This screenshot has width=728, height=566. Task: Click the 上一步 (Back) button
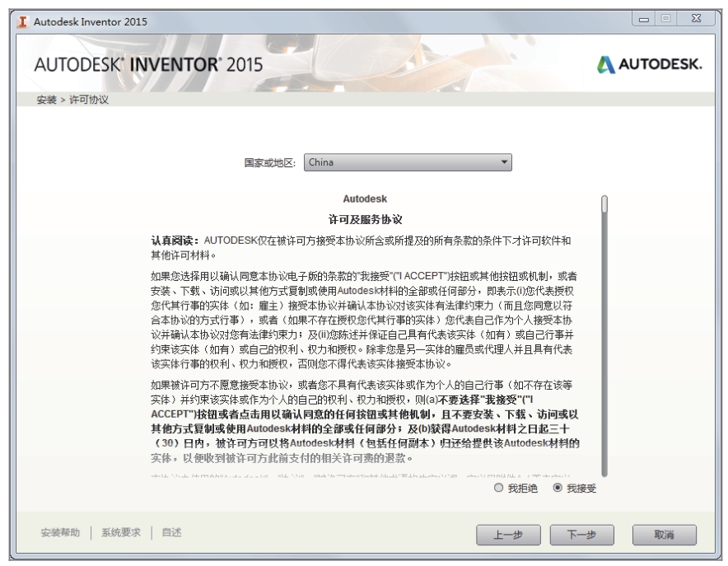coord(508,535)
